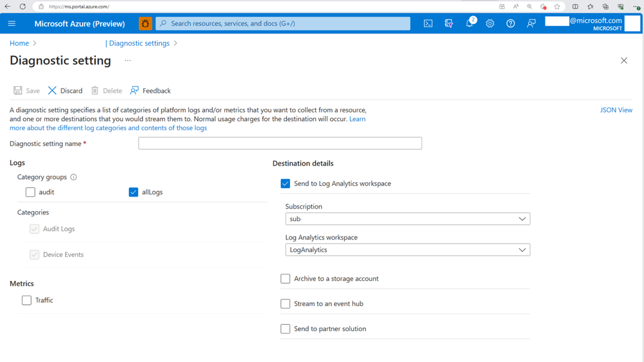
Task: Open the portal settings gear
Action: (490, 23)
